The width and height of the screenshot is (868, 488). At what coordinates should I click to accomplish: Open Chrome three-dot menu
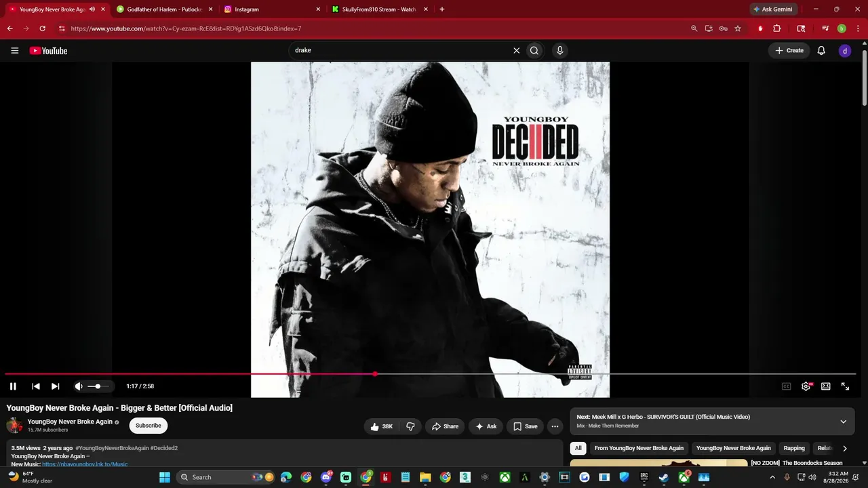(x=858, y=28)
